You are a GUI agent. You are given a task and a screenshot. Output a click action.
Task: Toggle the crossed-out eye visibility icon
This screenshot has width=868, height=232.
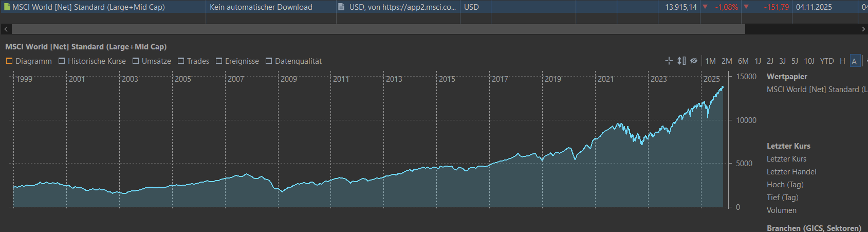(694, 61)
